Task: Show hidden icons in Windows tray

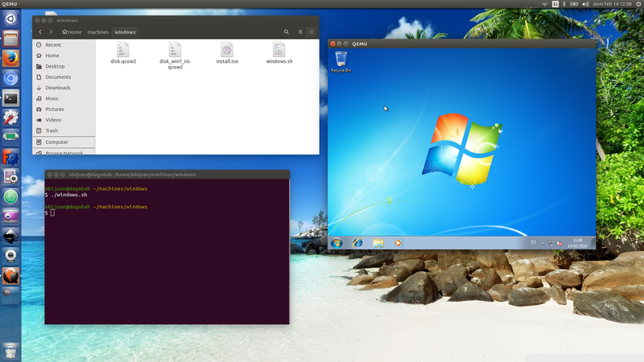Action: (x=543, y=242)
